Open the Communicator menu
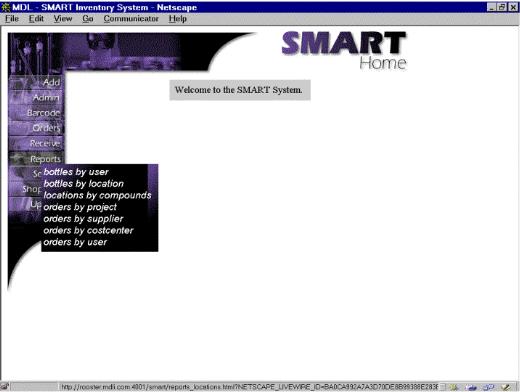 point(131,19)
